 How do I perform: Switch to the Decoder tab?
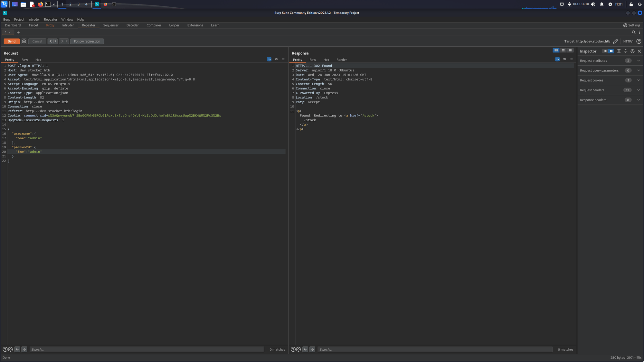(x=132, y=25)
